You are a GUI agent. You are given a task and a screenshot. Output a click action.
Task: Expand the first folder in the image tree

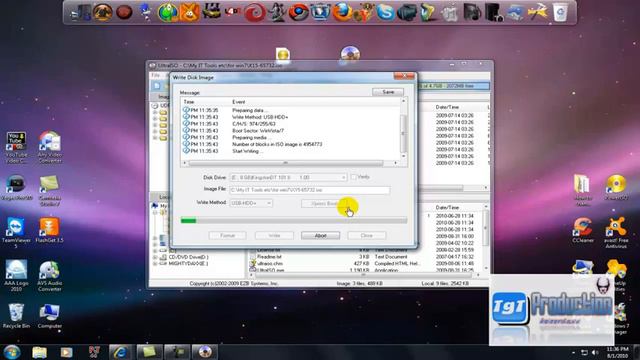pyautogui.click(x=155, y=112)
